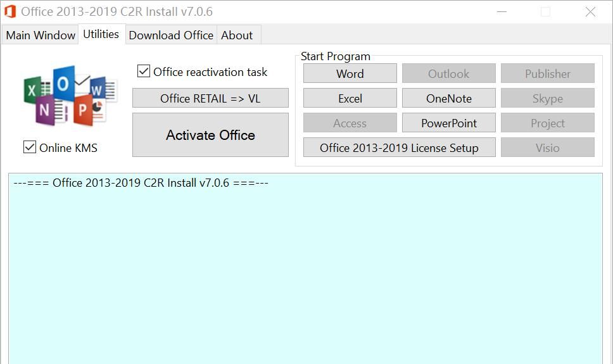Click the Office apps suite image
Image resolution: width=613 pixels, height=364 pixels.
[x=70, y=96]
